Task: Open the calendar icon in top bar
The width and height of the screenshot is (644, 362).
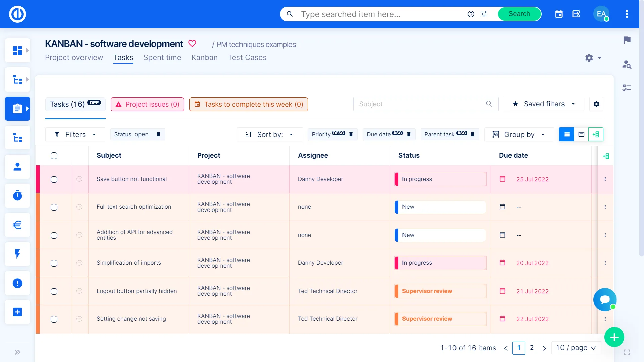Action: (x=559, y=14)
